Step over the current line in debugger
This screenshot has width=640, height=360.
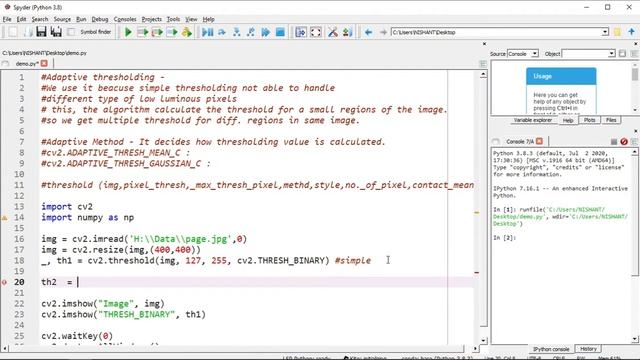pos(222,32)
